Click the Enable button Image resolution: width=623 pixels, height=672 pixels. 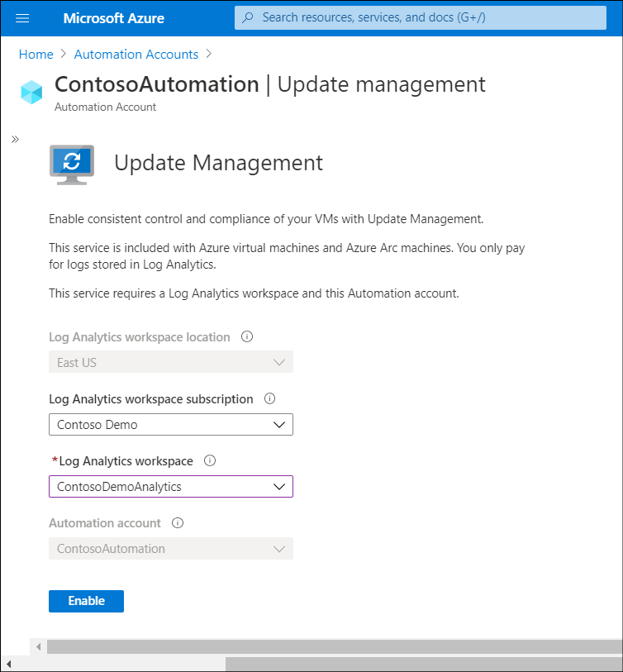(x=86, y=601)
